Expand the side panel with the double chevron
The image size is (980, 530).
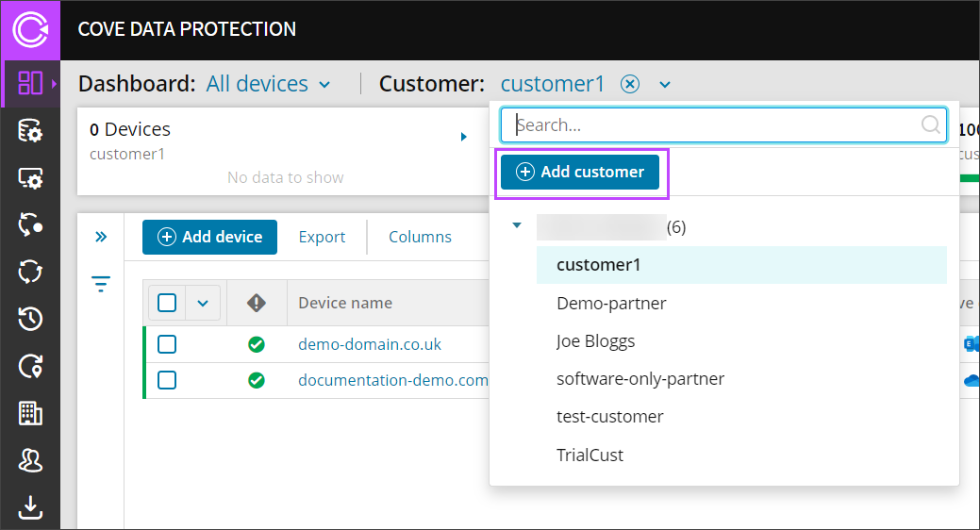pyautogui.click(x=101, y=237)
